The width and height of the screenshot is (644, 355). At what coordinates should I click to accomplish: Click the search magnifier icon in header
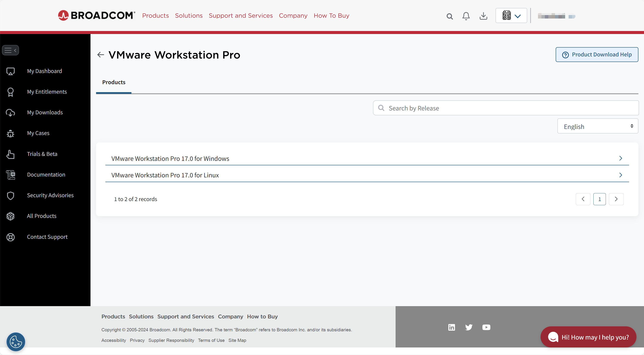pos(449,16)
